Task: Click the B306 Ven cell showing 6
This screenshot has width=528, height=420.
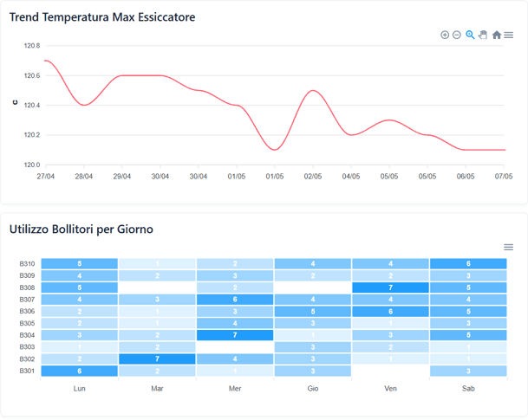Action: (391, 312)
